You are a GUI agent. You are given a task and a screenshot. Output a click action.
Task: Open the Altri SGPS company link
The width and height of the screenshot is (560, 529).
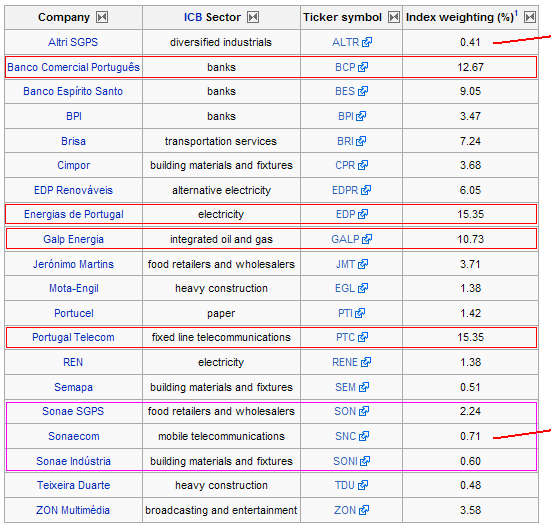[73, 42]
